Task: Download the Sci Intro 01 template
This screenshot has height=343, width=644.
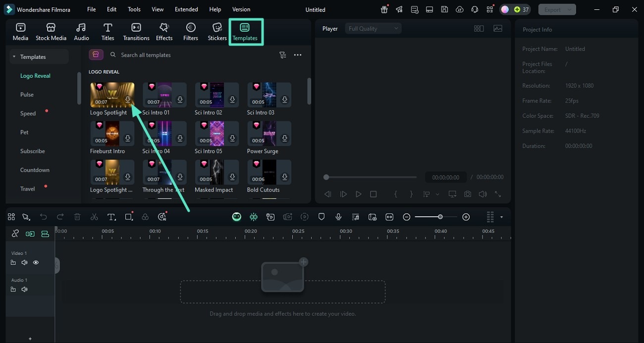Action: tap(180, 100)
